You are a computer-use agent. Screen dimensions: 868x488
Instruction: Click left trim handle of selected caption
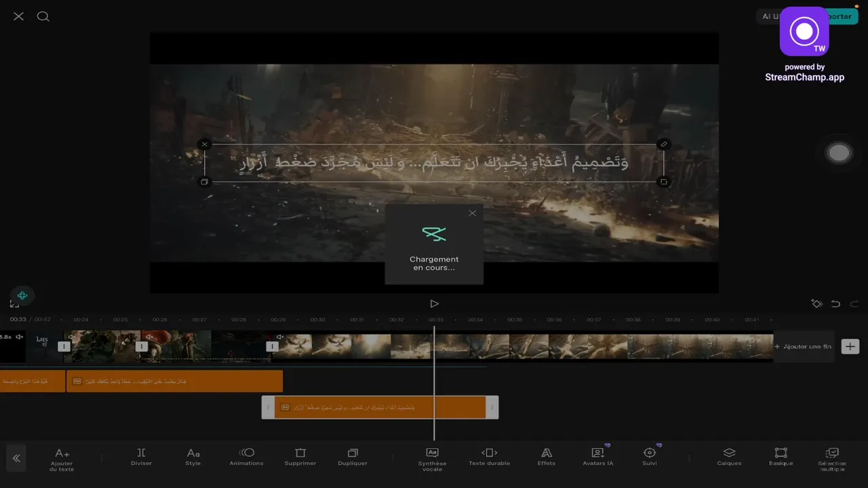pos(268,407)
